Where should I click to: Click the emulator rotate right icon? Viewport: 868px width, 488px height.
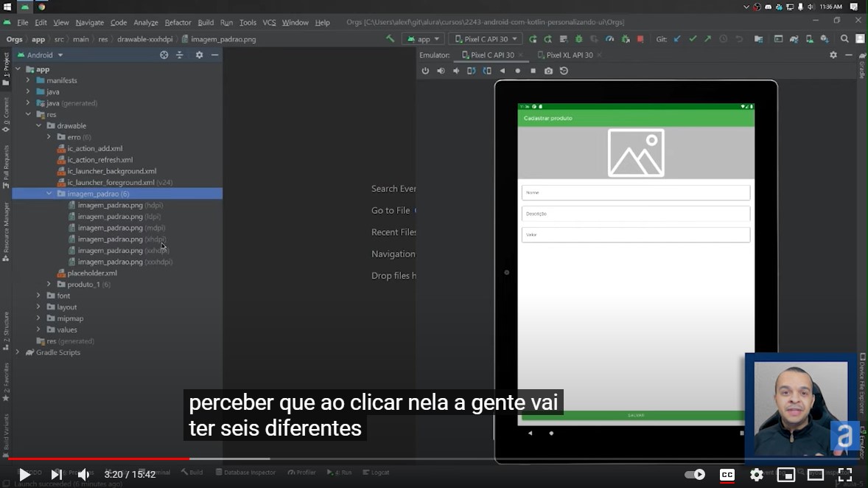[486, 71]
